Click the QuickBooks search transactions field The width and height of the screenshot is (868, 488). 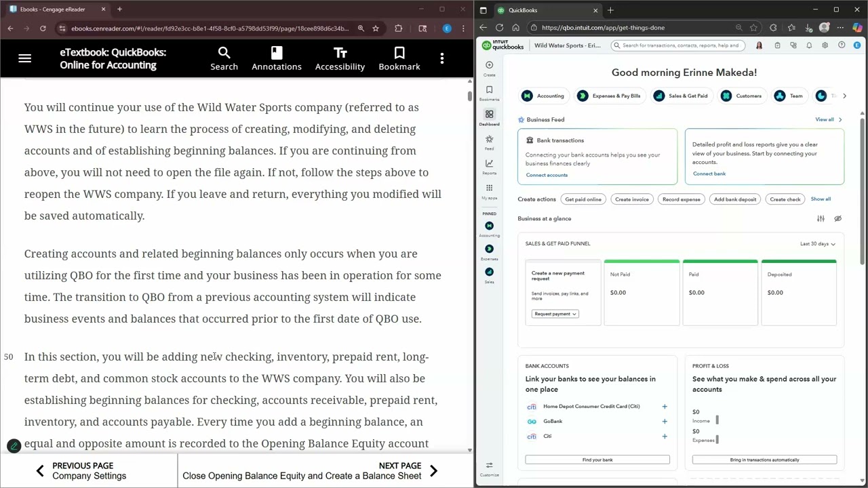678,45
